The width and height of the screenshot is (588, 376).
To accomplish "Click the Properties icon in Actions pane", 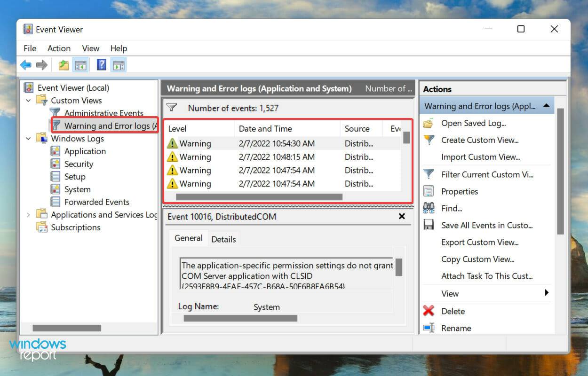I will 429,191.
